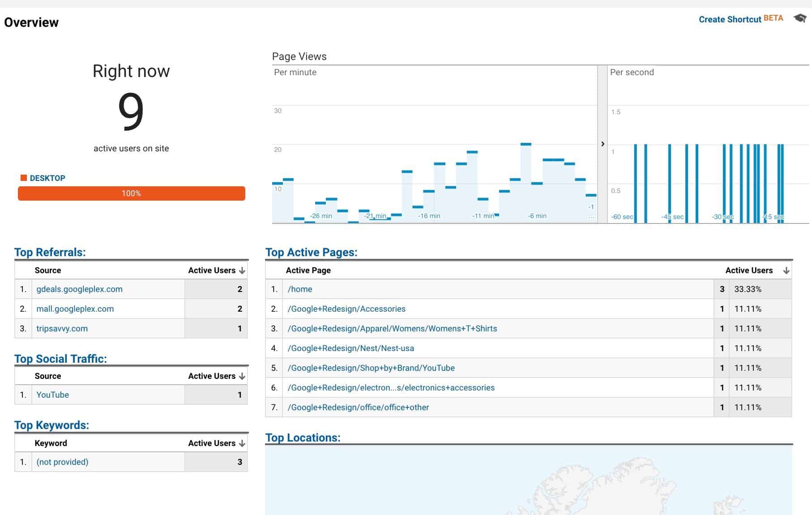
Task: Sort Top Keywords by Active Users arrow
Action: click(x=242, y=443)
